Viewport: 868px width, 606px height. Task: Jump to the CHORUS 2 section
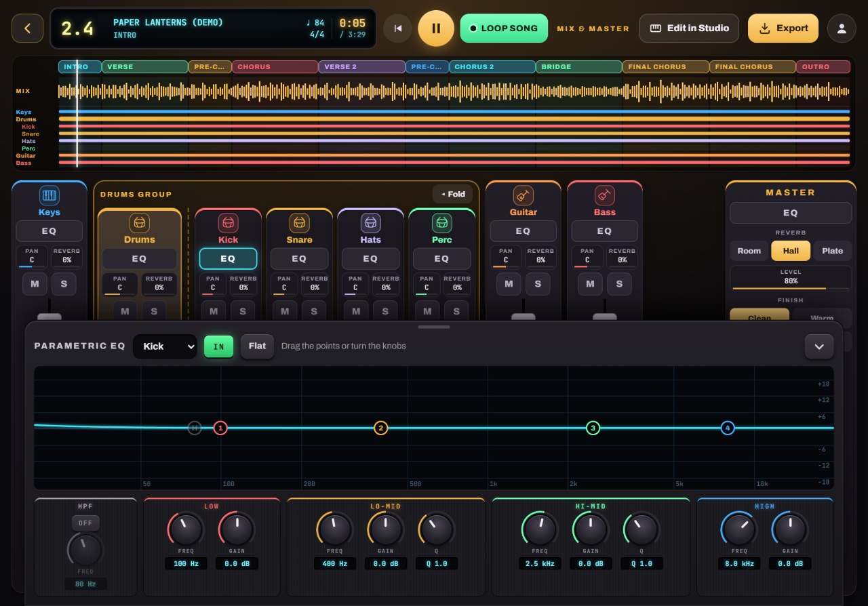click(492, 66)
